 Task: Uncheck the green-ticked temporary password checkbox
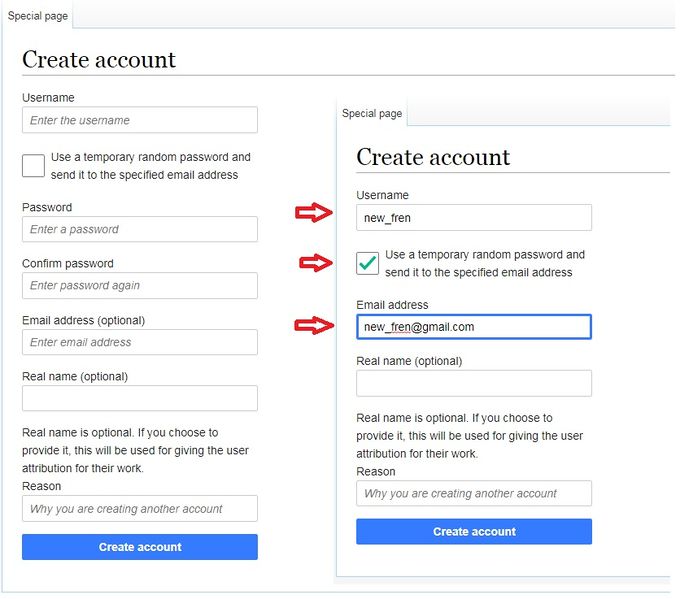click(368, 263)
